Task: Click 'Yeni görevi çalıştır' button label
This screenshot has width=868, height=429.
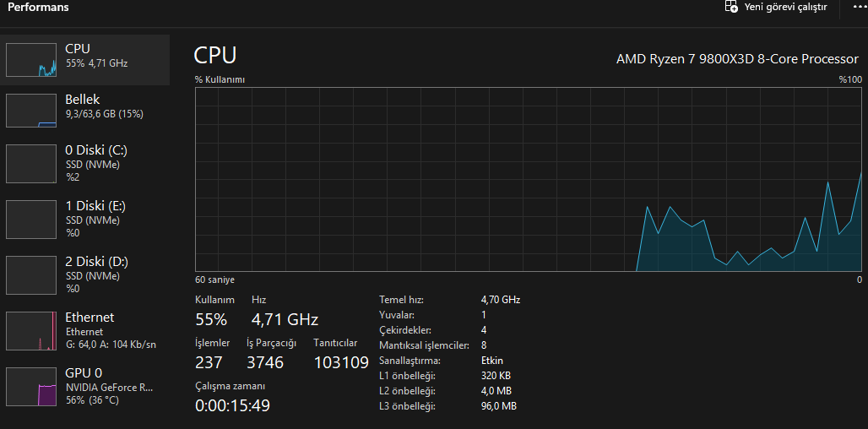Action: (x=785, y=8)
